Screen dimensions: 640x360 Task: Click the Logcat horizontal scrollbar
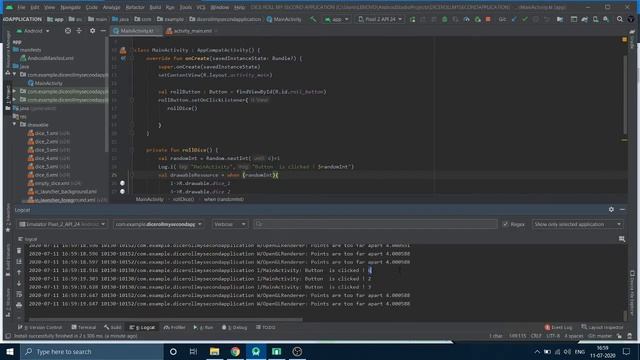(165, 320)
